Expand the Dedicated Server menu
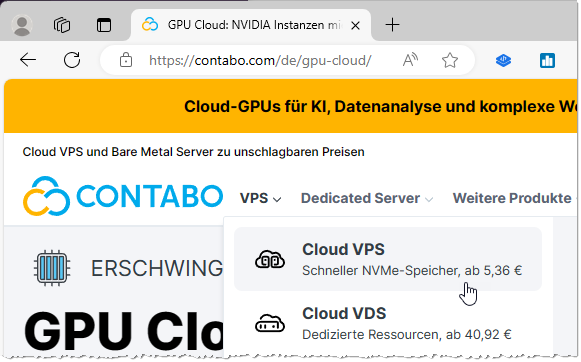Viewport: 581px width, 362px height. [367, 198]
